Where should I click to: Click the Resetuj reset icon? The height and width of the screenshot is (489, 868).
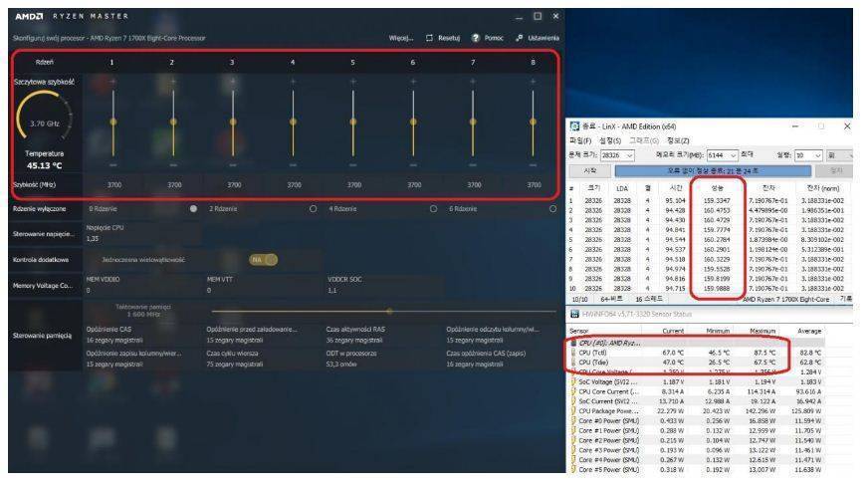point(429,38)
